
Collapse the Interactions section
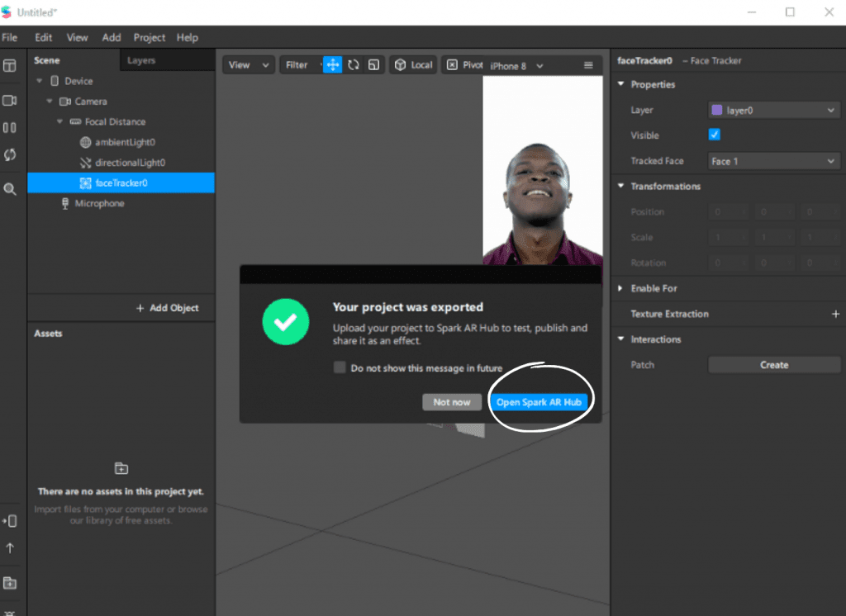click(x=621, y=339)
